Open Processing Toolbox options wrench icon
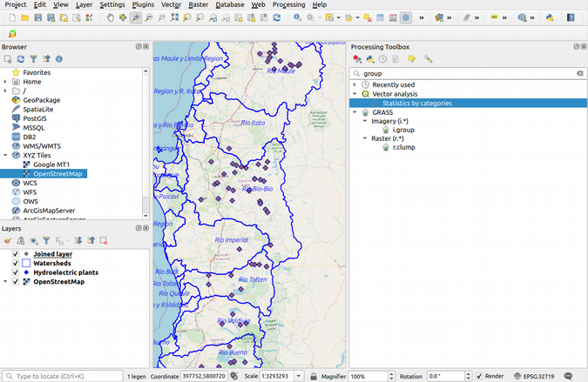The width and height of the screenshot is (588, 382). tap(428, 59)
